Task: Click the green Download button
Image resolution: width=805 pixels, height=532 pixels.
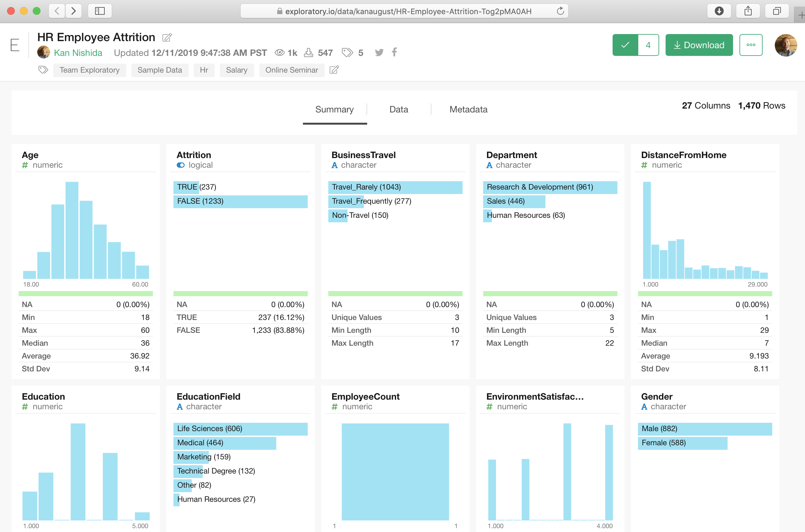Action: point(699,45)
